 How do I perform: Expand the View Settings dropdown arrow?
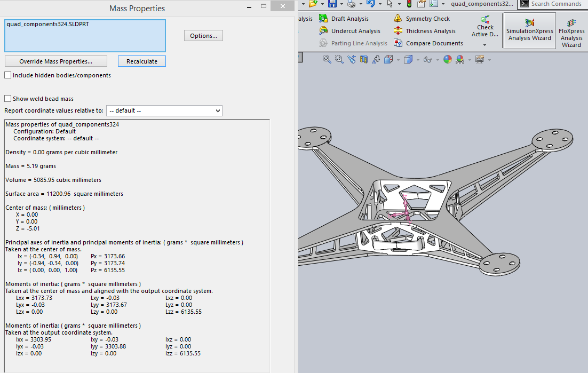tap(489, 60)
